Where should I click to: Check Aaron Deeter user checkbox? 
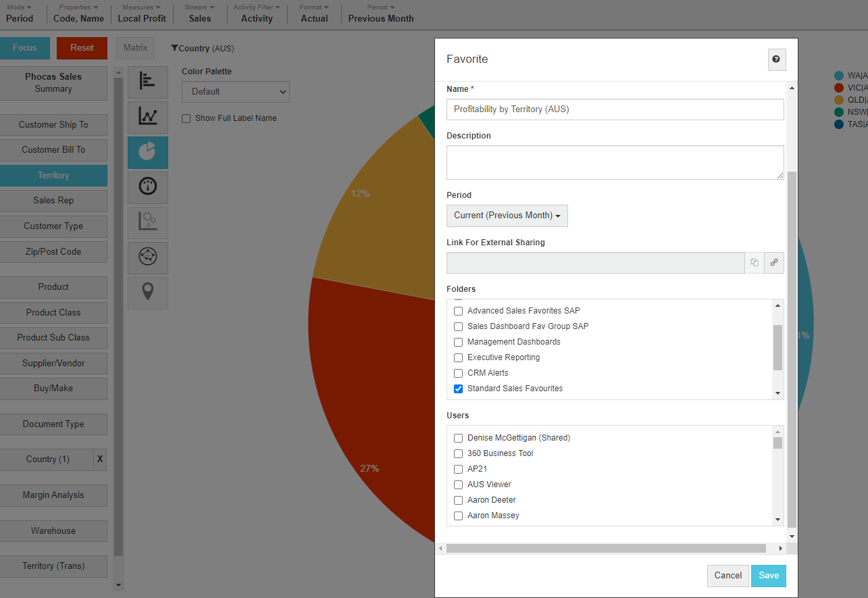[458, 500]
